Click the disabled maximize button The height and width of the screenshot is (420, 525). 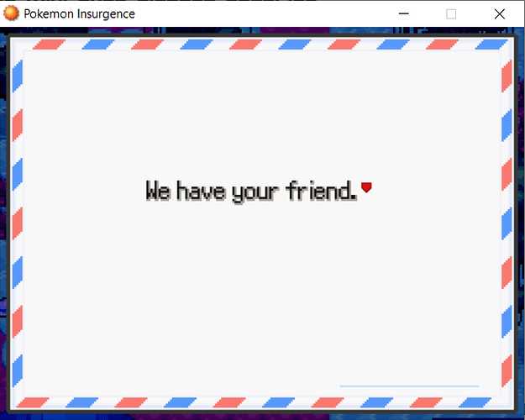coord(451,13)
